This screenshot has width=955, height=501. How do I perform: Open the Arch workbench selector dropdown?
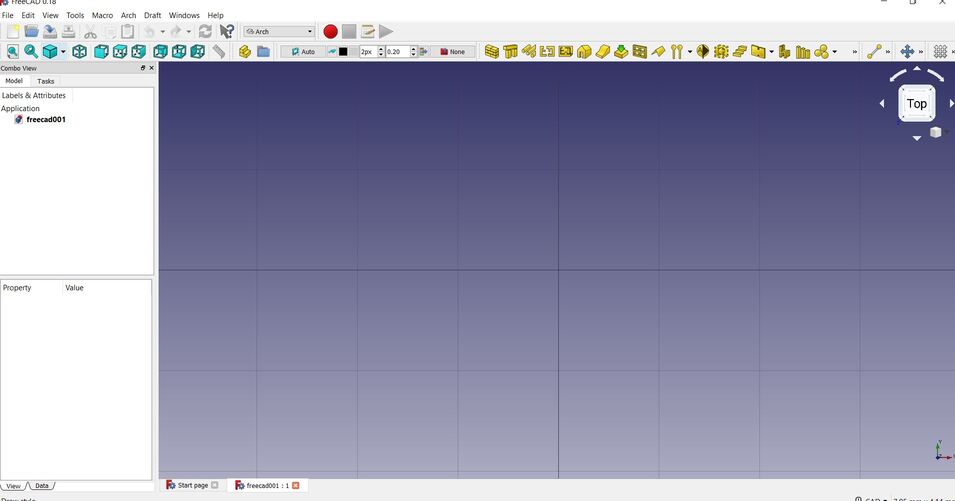(x=279, y=32)
